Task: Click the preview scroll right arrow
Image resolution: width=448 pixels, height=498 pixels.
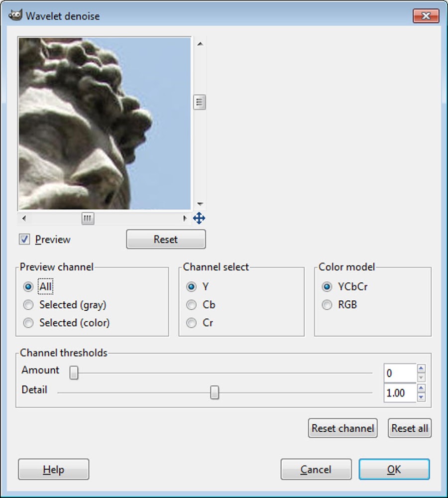Action: tap(185, 218)
